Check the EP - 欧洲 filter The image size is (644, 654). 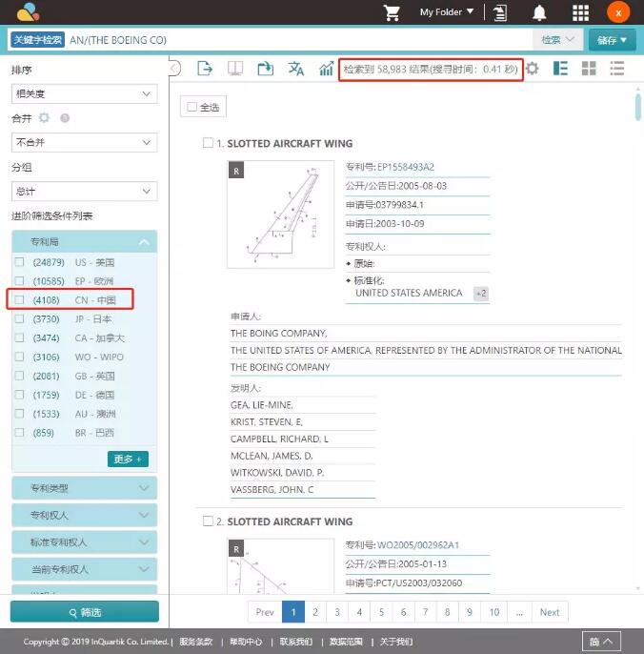coord(19,280)
